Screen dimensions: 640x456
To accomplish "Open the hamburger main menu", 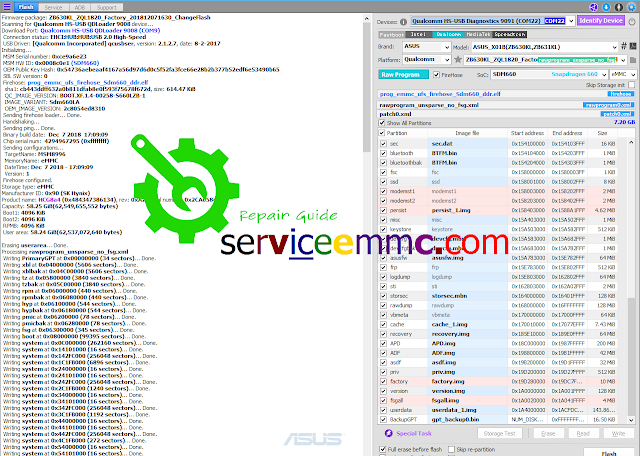I will pos(7,7).
